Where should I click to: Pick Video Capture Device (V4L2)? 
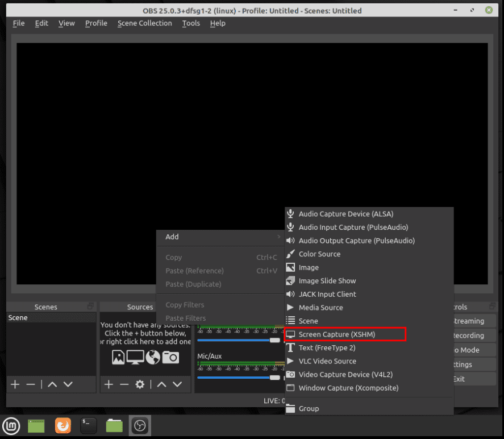click(x=345, y=374)
